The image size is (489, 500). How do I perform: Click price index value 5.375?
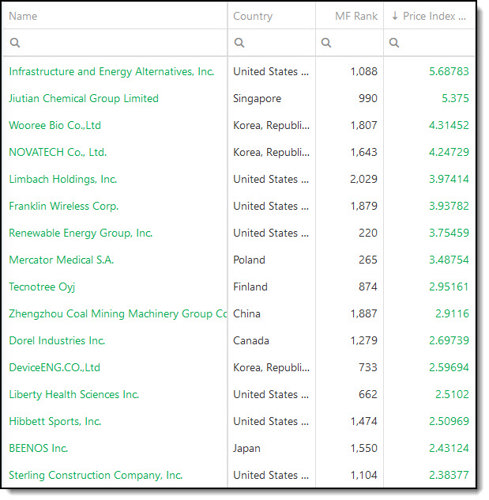455,98
